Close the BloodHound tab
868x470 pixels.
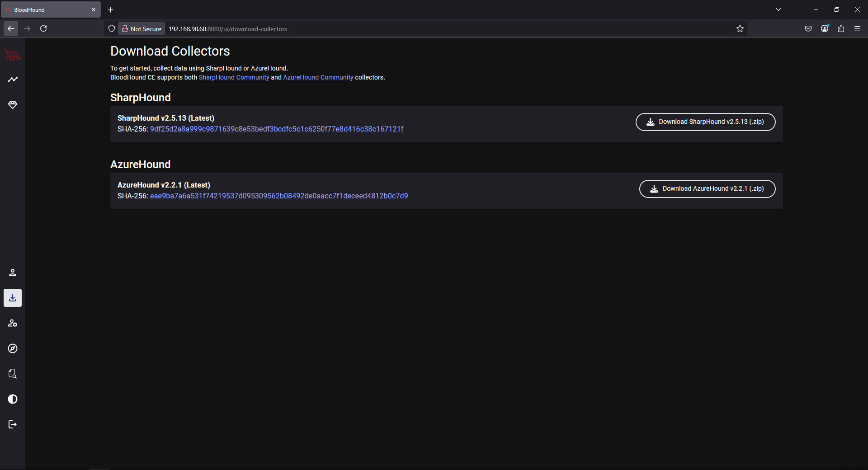(x=94, y=9)
